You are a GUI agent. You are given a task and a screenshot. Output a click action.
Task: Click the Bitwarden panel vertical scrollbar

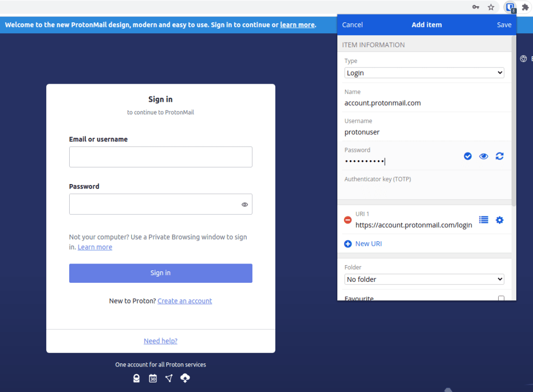[514, 121]
